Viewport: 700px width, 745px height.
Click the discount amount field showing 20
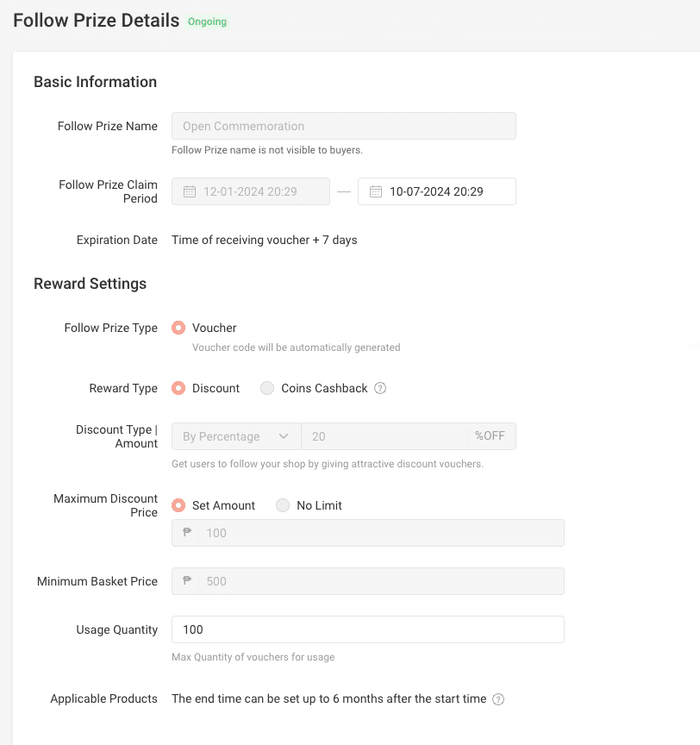coord(384,436)
